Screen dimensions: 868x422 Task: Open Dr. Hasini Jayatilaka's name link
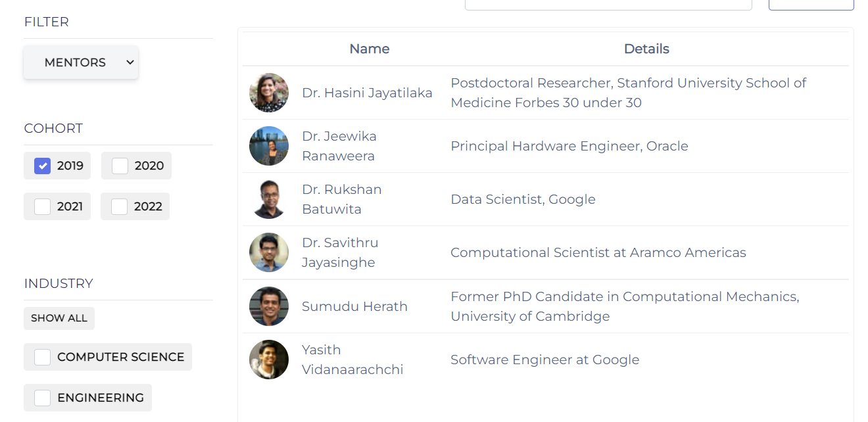pyautogui.click(x=367, y=93)
